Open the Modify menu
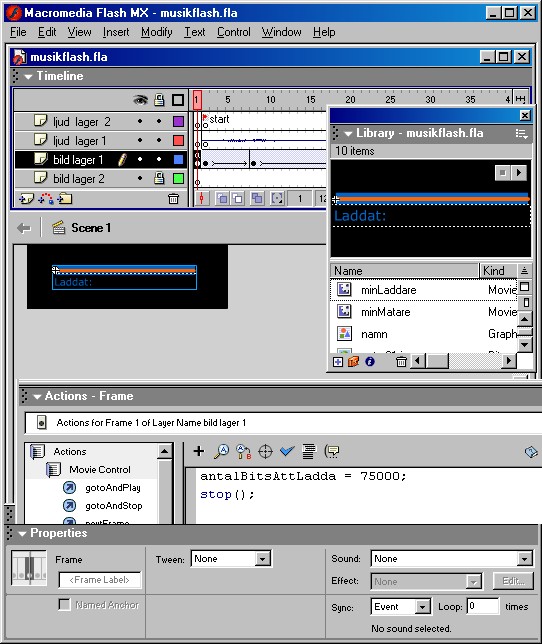 [x=156, y=32]
